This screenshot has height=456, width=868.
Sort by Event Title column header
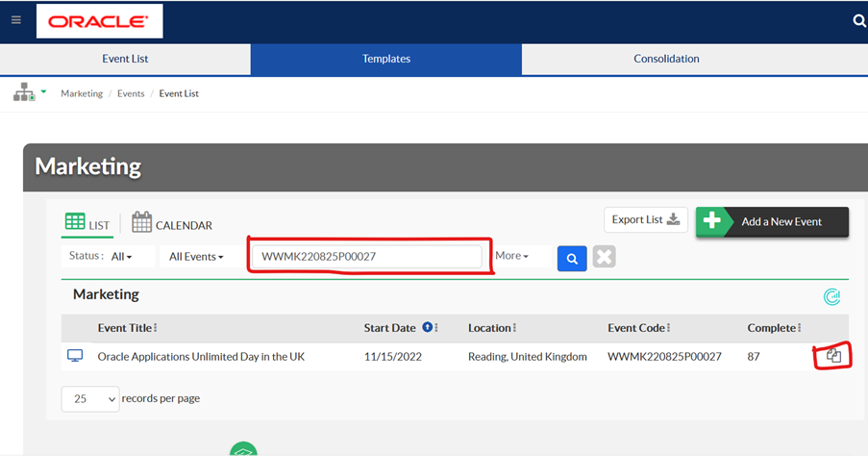125,328
